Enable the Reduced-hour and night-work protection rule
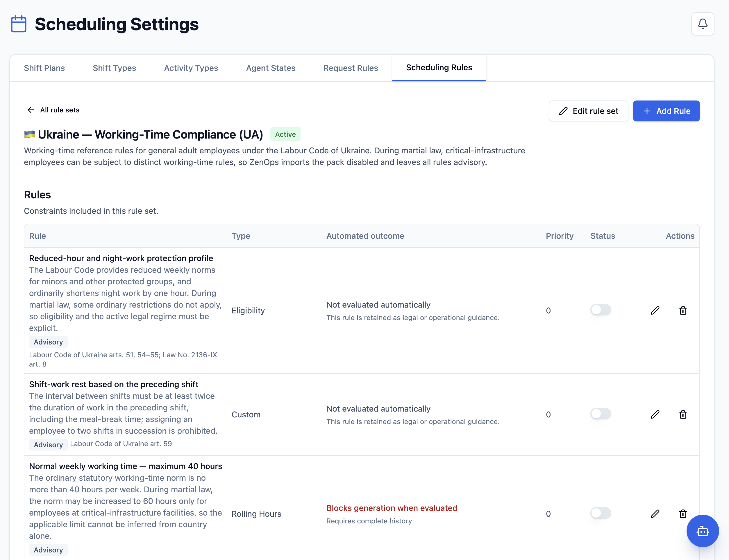This screenshot has width=729, height=560. tap(601, 310)
